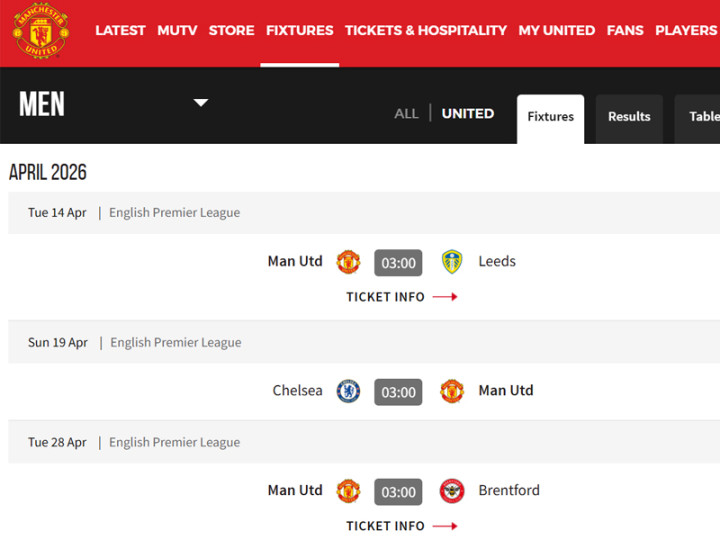Click the Leeds United club crest

[x=452, y=262]
